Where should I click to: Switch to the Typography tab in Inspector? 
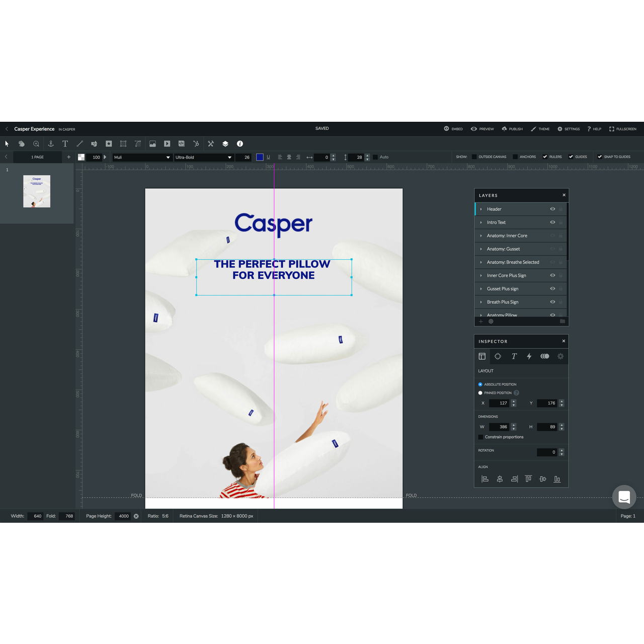[514, 356]
